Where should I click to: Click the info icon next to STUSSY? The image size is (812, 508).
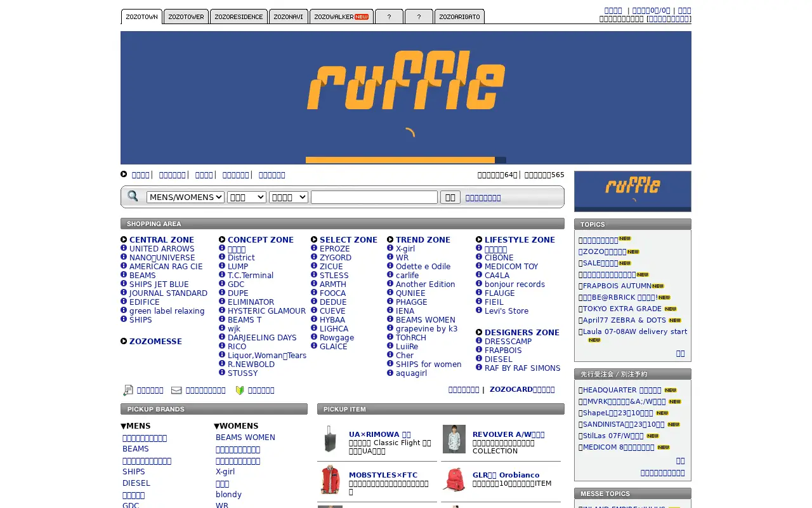coord(222,373)
